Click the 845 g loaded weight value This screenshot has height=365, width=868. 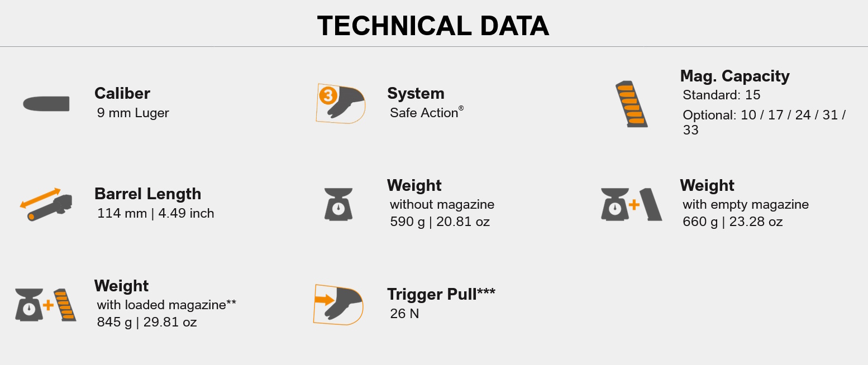coord(146,322)
